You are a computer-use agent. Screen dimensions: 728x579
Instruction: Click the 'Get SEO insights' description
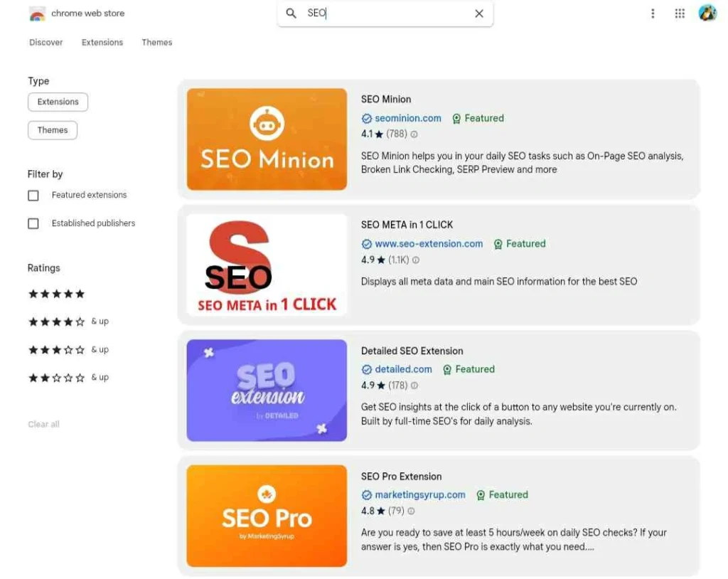tap(519, 414)
